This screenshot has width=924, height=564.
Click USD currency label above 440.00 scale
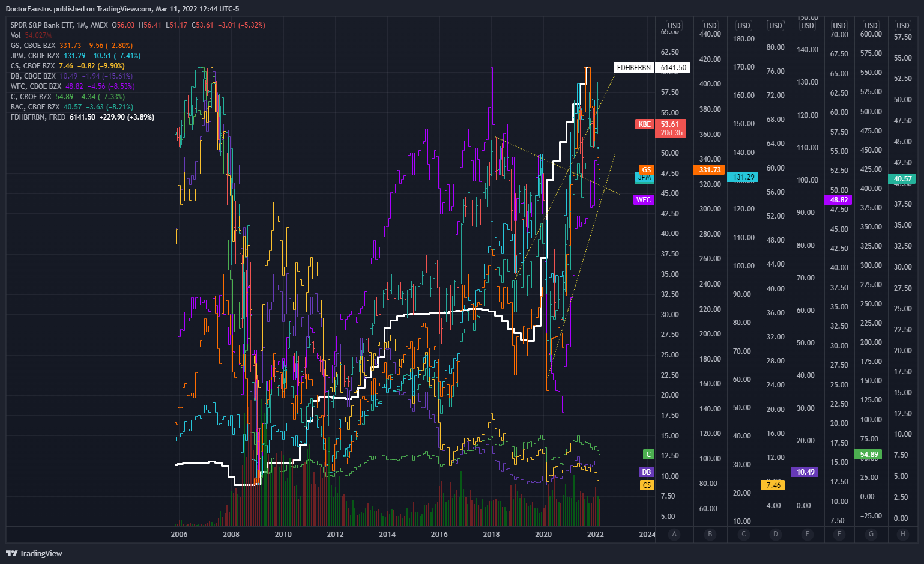pyautogui.click(x=710, y=26)
